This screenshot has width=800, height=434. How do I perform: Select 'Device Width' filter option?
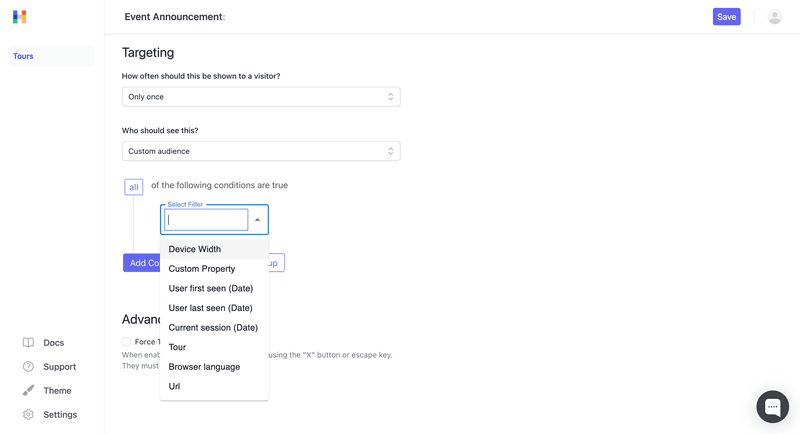[195, 249]
